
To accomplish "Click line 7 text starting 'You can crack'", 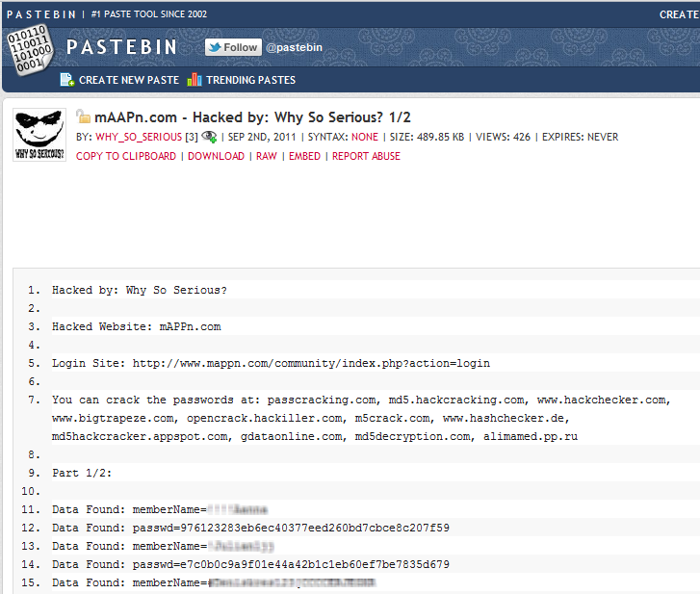I will [x=361, y=418].
